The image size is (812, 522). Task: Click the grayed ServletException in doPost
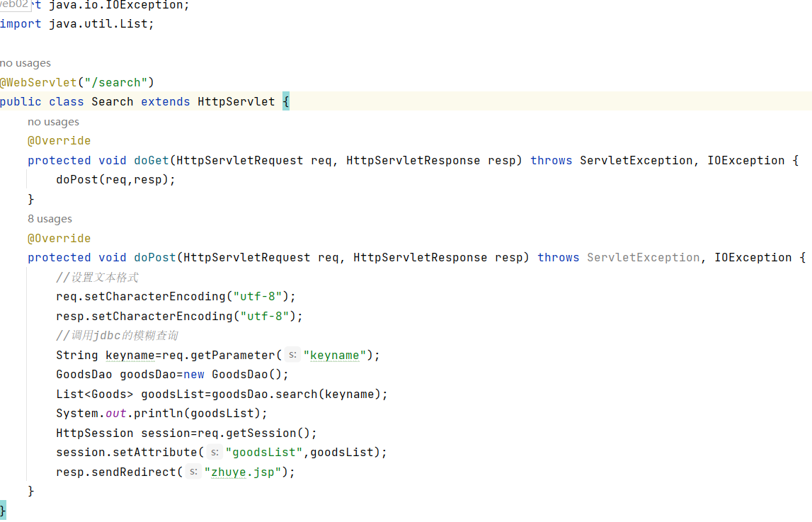tap(644, 258)
